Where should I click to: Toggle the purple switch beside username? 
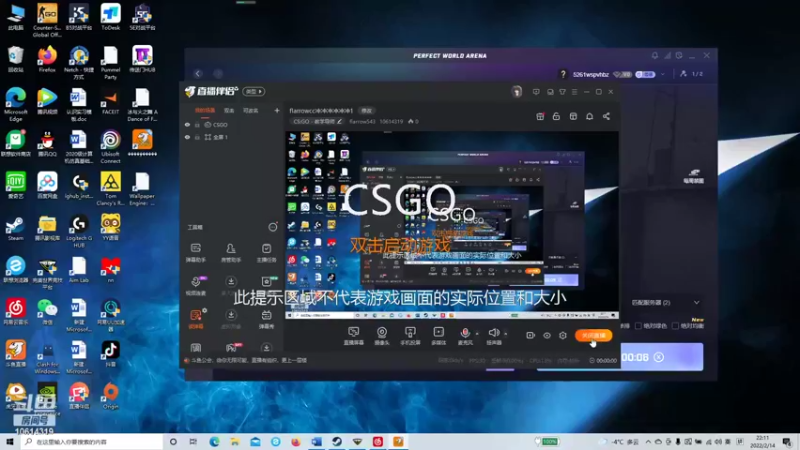coord(645,74)
